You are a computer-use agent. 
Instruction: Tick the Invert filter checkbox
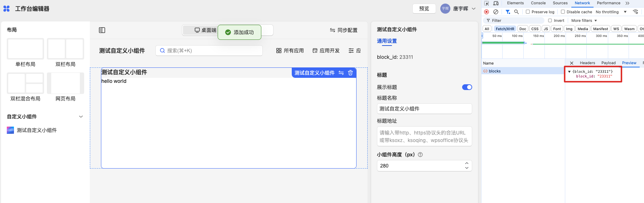(x=550, y=20)
